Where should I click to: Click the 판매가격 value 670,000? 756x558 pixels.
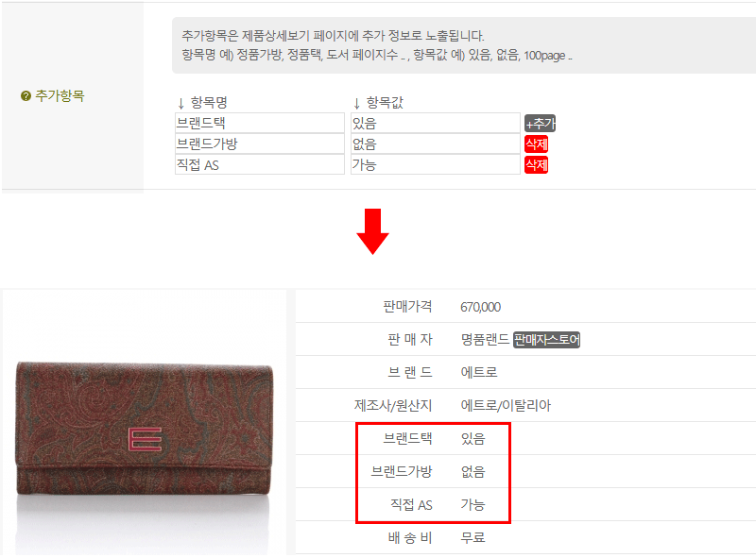480,307
